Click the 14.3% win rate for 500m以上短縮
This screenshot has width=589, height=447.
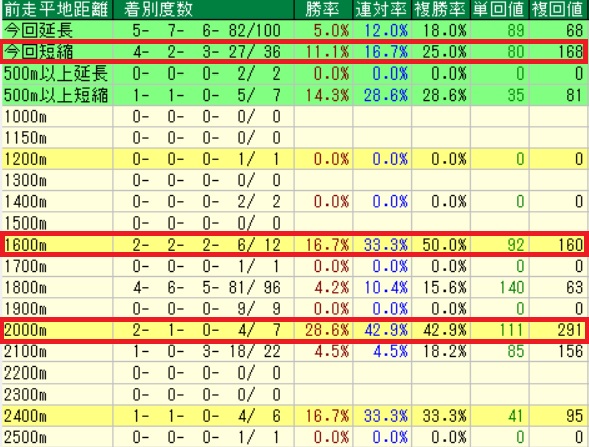(327, 95)
